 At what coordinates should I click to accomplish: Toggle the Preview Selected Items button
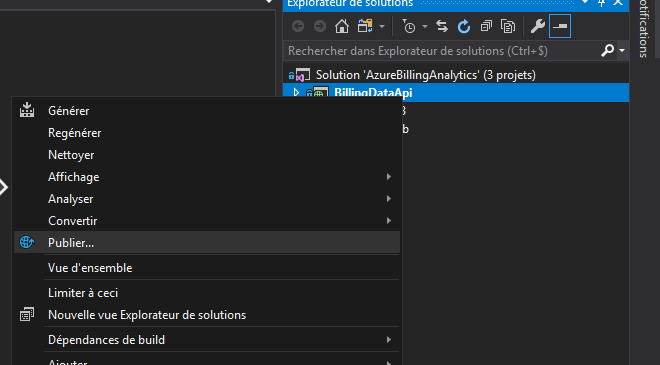[560, 26]
